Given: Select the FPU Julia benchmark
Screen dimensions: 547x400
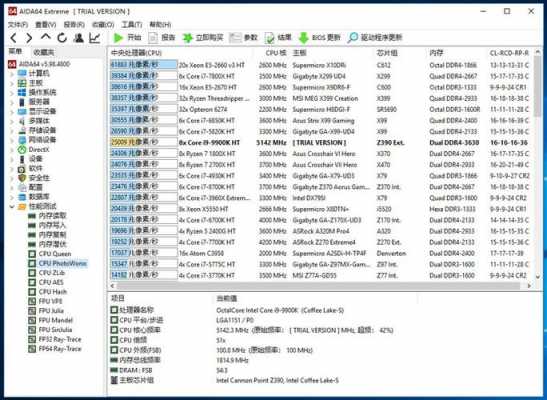Looking at the screenshot, I should click(46, 311).
